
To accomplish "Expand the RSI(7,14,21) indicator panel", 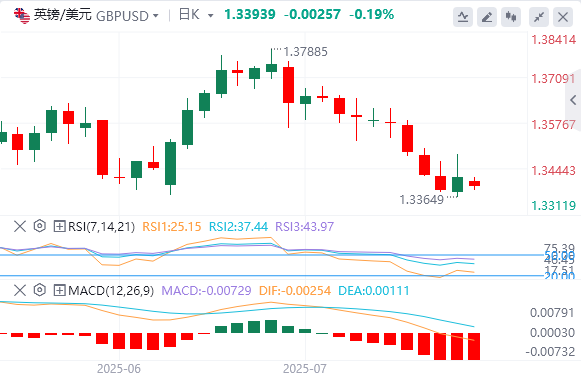I will click(x=59, y=226).
